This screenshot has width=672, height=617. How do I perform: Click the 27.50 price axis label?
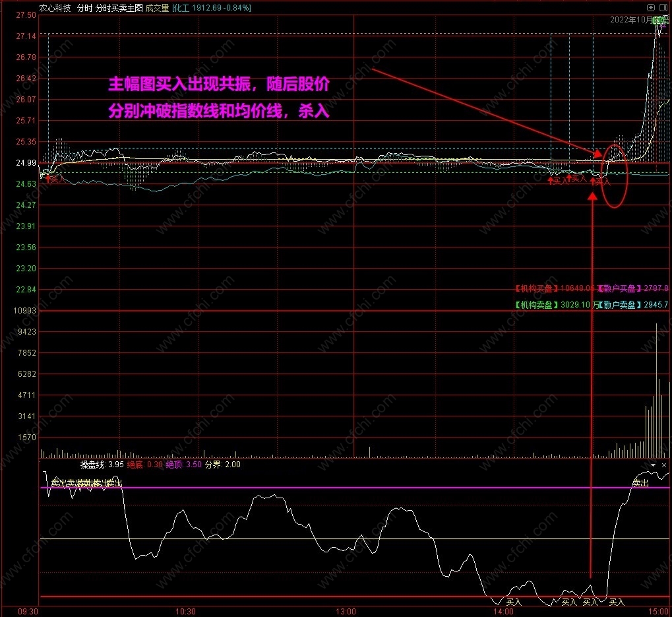tap(26, 15)
